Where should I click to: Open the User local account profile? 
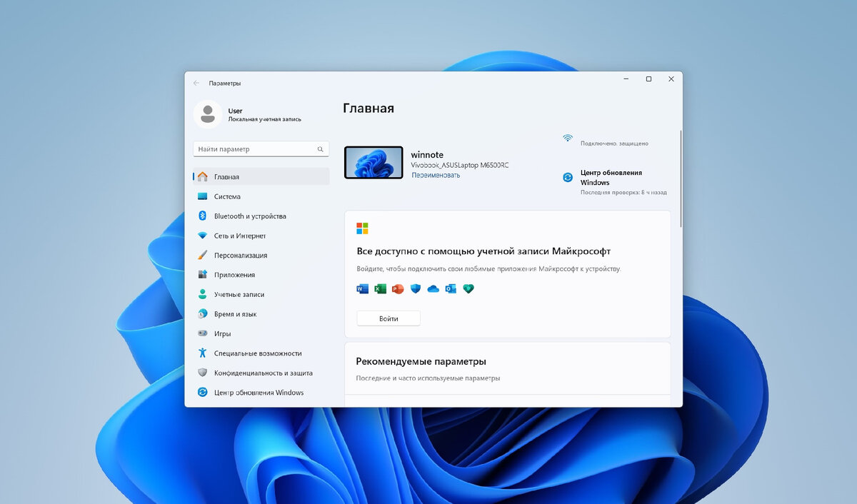tap(248, 114)
